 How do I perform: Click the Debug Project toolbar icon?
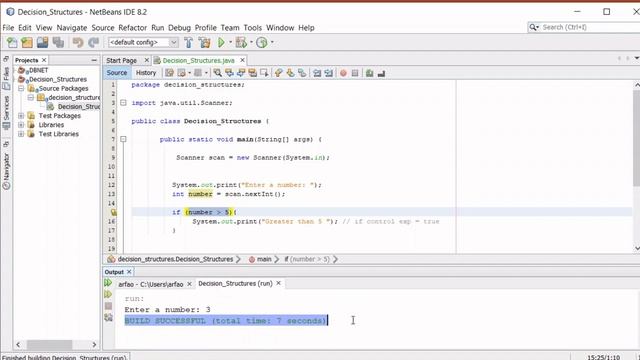(x=241, y=42)
